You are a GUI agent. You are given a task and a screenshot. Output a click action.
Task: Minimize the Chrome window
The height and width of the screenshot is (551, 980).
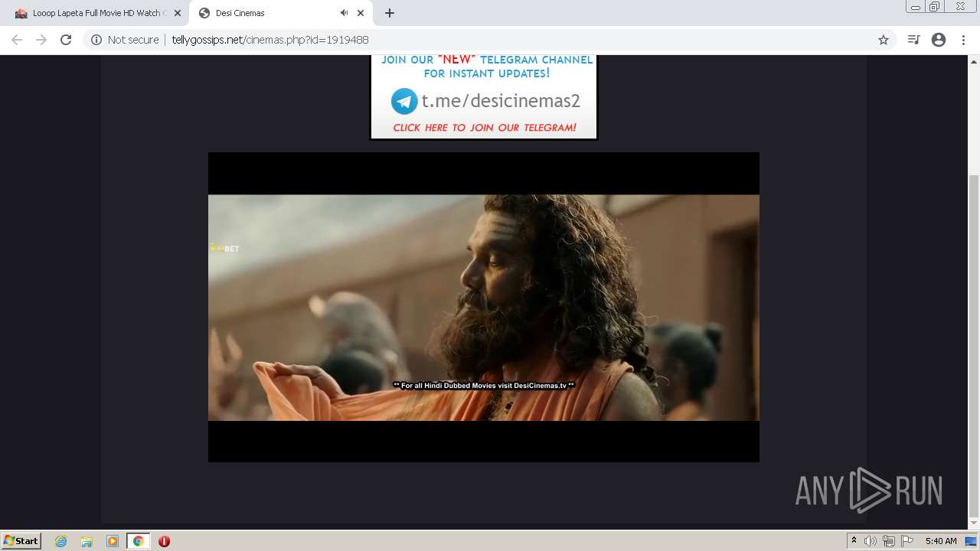[x=916, y=7]
